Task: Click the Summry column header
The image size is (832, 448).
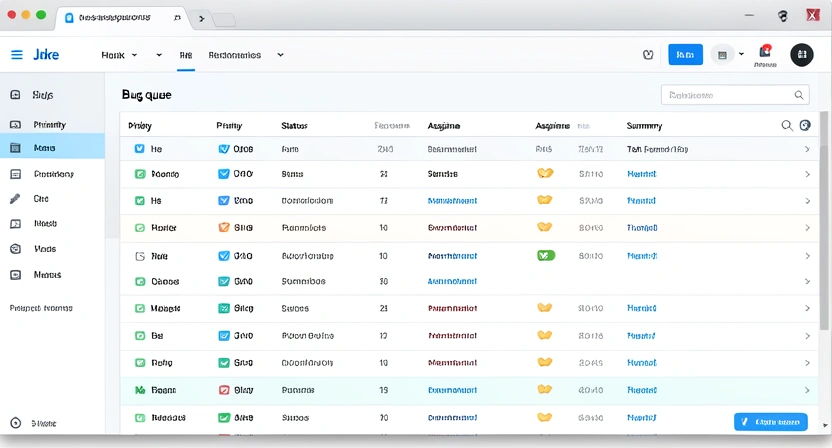Action: coord(644,126)
